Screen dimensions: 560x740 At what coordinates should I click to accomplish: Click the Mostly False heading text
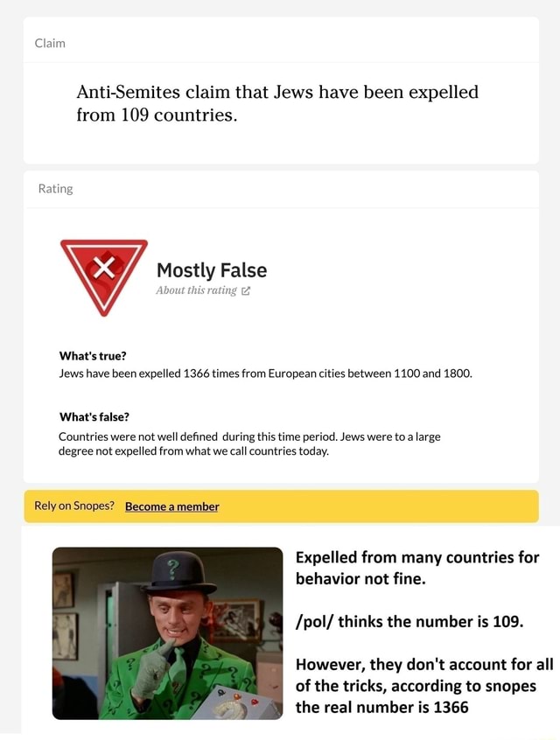[212, 270]
